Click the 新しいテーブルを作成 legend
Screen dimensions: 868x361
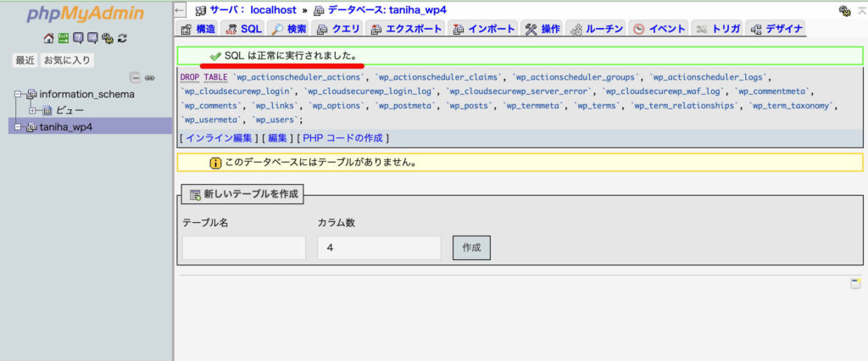tap(242, 194)
